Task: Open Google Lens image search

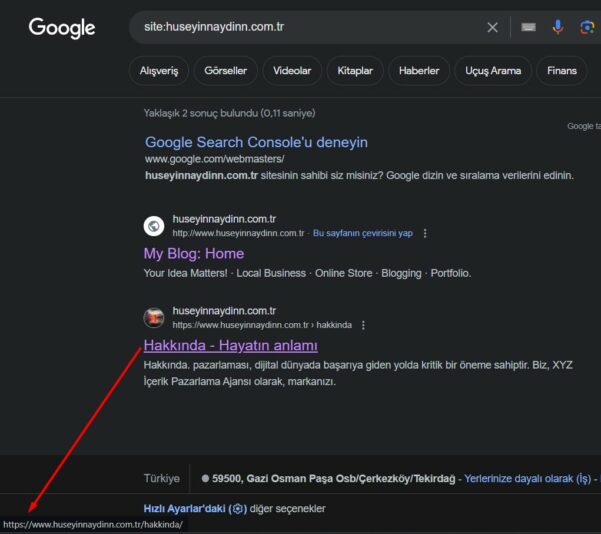Action: coord(587,27)
